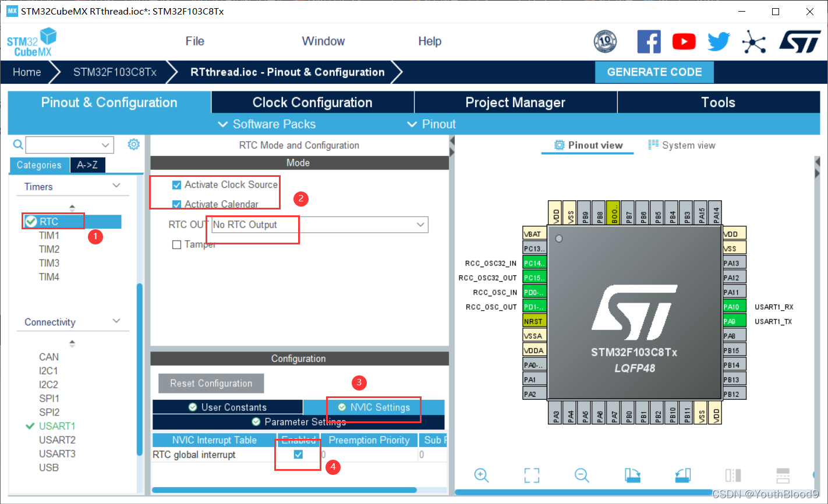Click the PA8 pin
This screenshot has width=828, height=504.
[734, 336]
